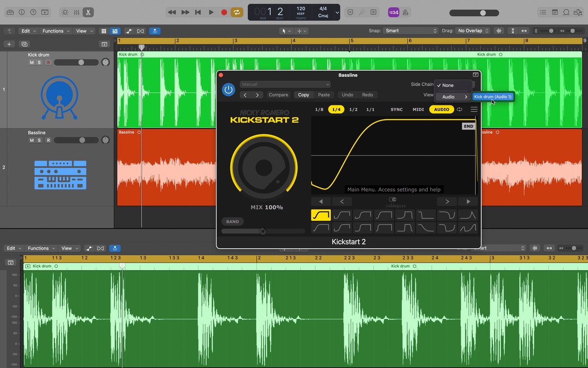Toggle the Cycle loop button

click(x=237, y=12)
